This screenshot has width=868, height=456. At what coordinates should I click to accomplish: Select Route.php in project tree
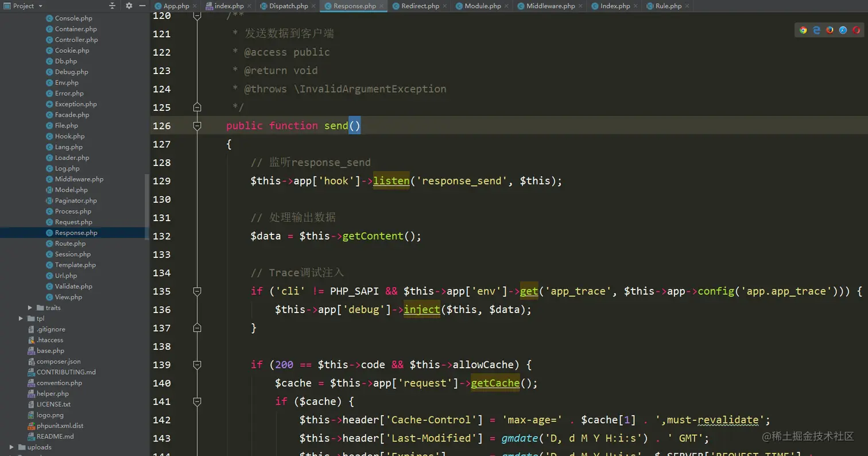point(70,244)
